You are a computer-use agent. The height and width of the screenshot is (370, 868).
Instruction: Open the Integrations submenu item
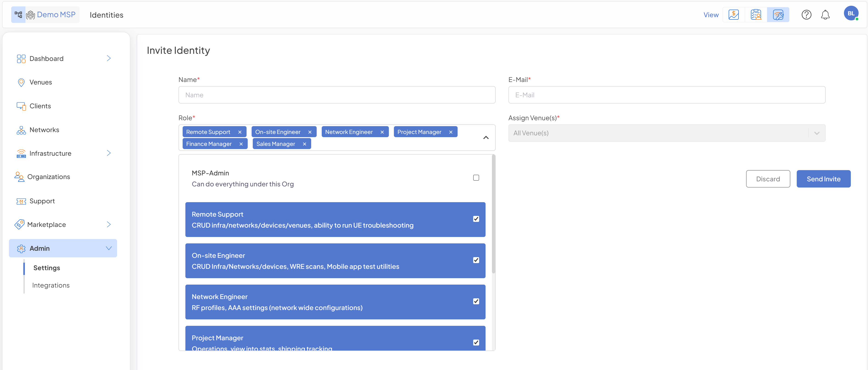51,285
